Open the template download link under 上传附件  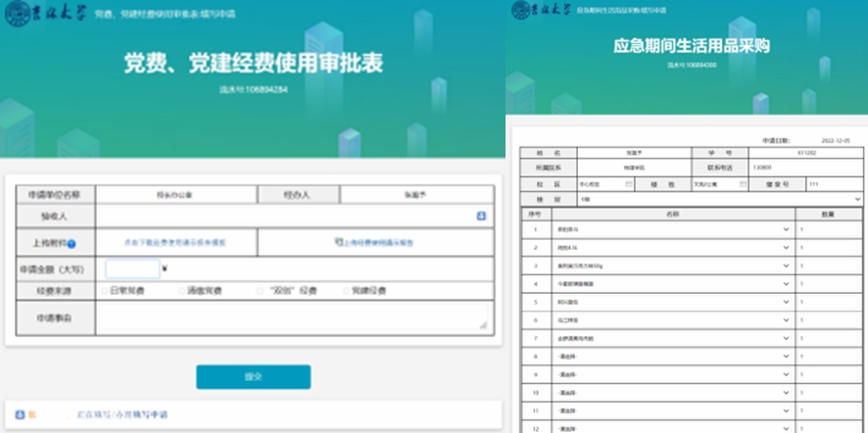coord(174,241)
